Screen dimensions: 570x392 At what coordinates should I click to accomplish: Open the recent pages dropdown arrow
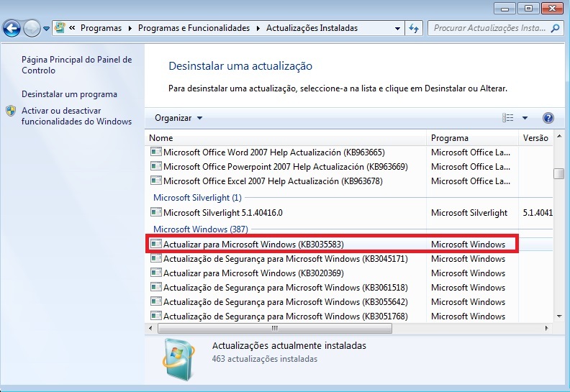coord(46,28)
